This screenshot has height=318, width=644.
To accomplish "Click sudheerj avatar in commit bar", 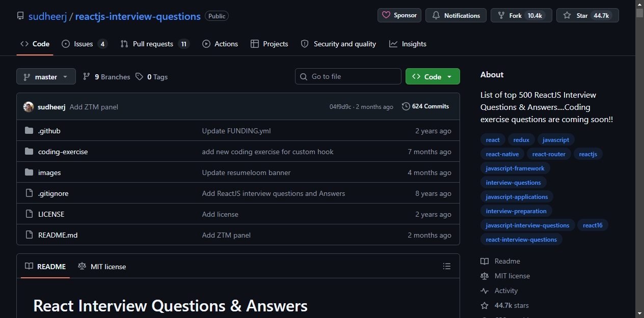I will [x=29, y=107].
